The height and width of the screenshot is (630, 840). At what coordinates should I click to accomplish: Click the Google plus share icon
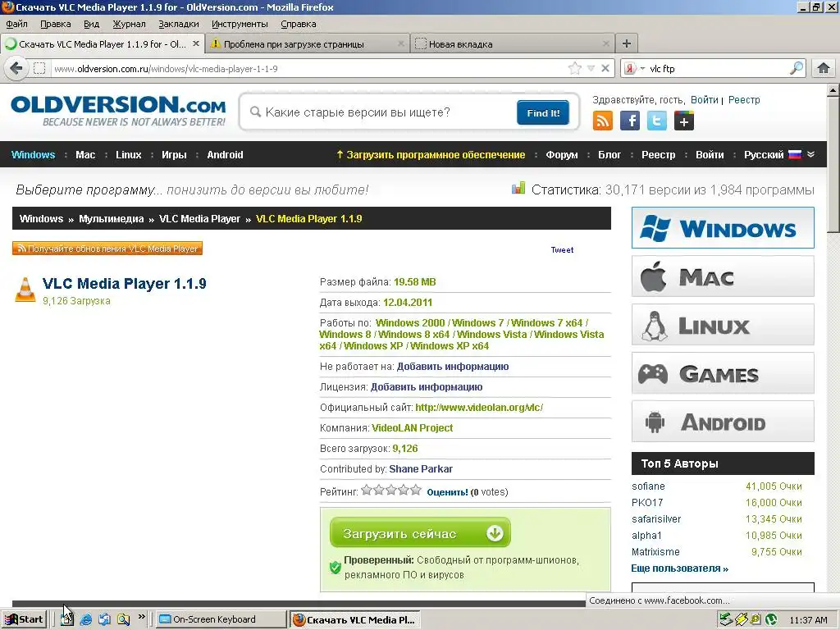pos(683,121)
